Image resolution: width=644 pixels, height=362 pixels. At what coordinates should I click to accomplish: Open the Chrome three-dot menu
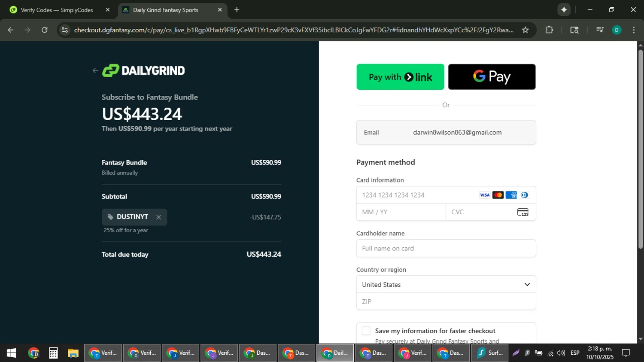(x=634, y=30)
